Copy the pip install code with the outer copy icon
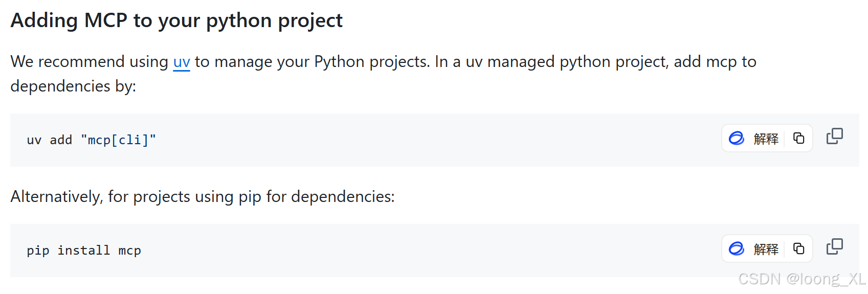 (x=834, y=247)
